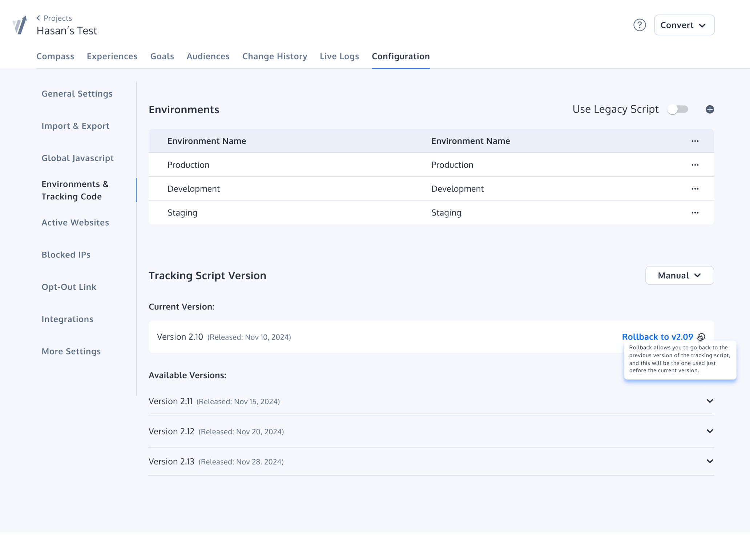Screen dimensions: 750x560
Task: Expand the Version 2.12 row
Action: [x=710, y=431]
